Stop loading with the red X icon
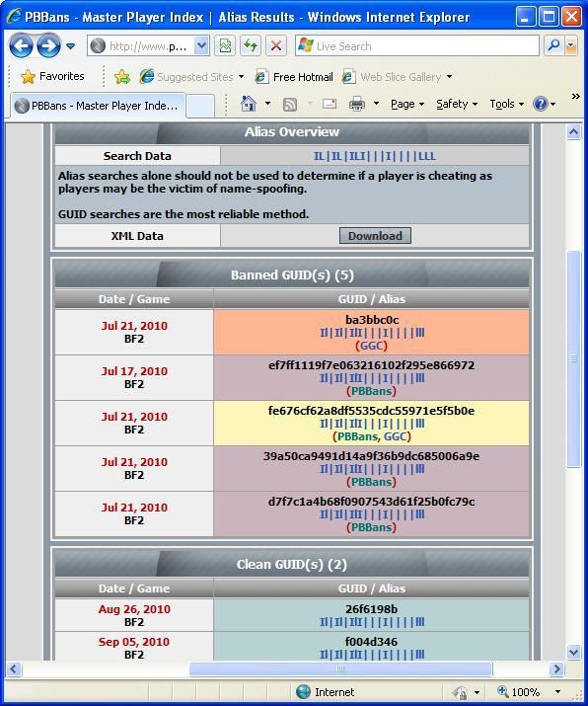The width and height of the screenshot is (588, 706). [x=276, y=46]
